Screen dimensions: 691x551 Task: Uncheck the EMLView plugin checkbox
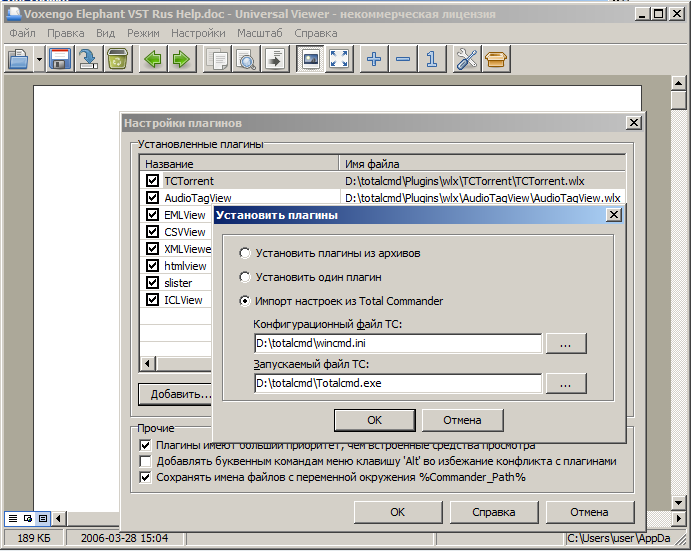pyautogui.click(x=152, y=215)
